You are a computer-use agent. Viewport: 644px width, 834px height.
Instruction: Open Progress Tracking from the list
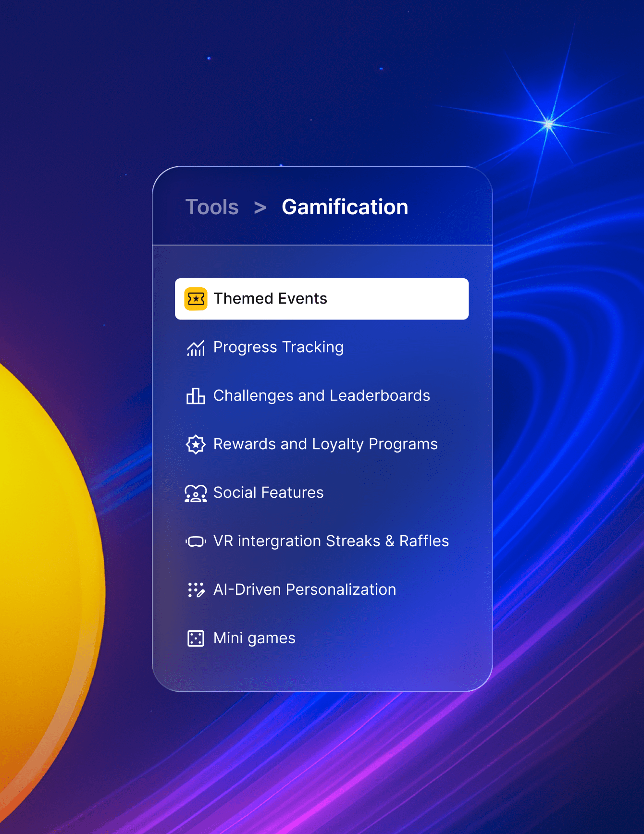coord(278,347)
